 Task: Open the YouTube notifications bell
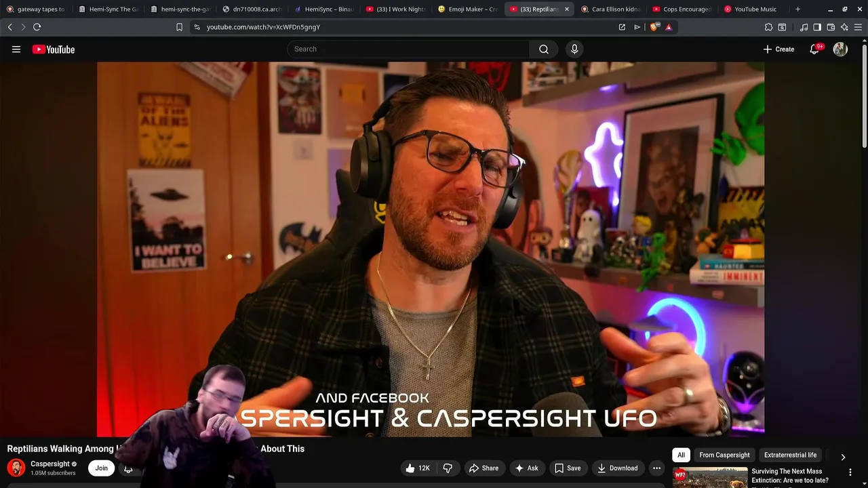click(x=814, y=49)
